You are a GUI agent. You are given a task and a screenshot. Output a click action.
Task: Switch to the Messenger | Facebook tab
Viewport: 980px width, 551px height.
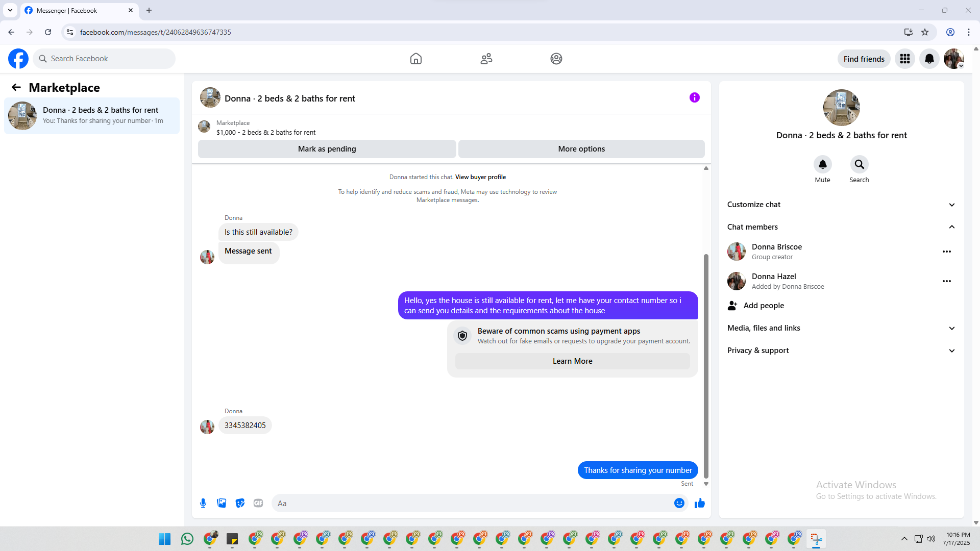click(x=79, y=11)
